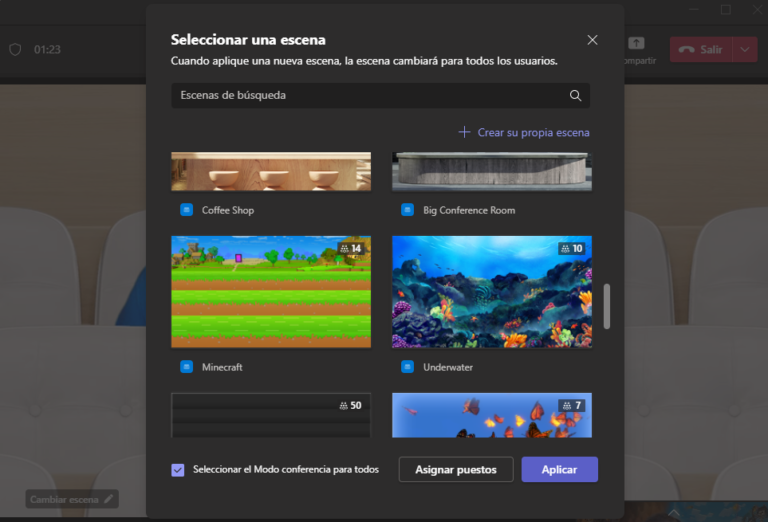This screenshot has width=768, height=522.
Task: Select the butterfly scene with 7 seats
Action: (492, 415)
